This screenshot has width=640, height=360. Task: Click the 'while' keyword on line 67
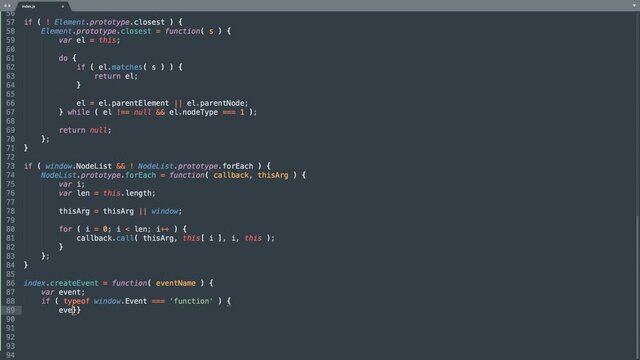click(x=78, y=112)
